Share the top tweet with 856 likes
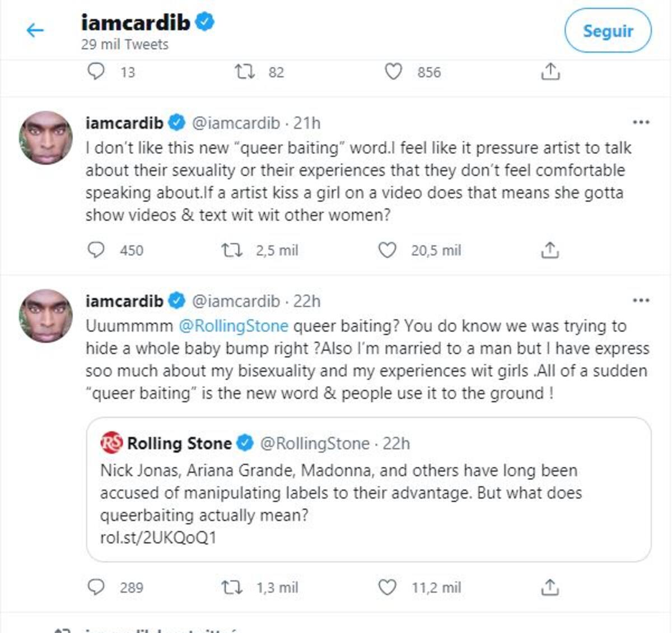This screenshot has width=672, height=633. (550, 72)
